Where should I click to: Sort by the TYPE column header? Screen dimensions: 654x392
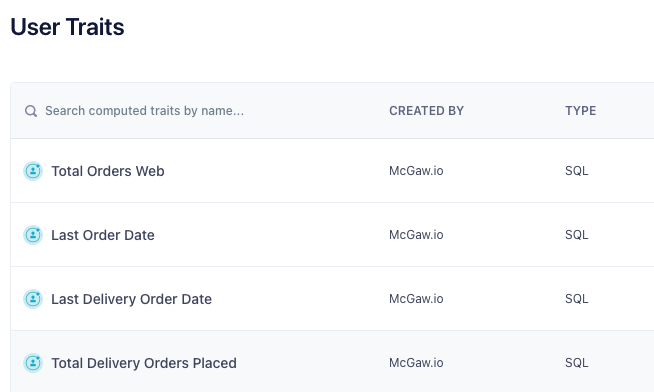pyautogui.click(x=581, y=111)
